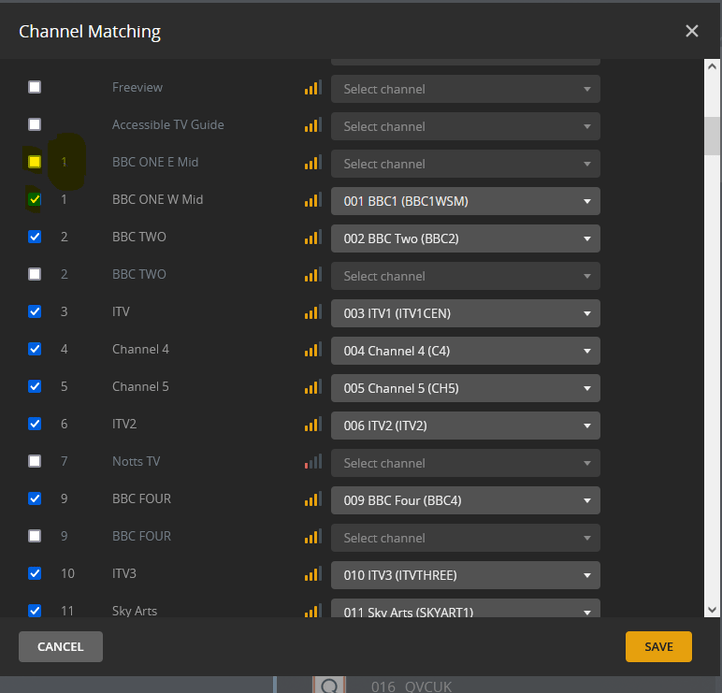Image resolution: width=722 pixels, height=693 pixels.
Task: Open 011 Sky Arts (SKYART1) dropdown
Action: (465, 608)
